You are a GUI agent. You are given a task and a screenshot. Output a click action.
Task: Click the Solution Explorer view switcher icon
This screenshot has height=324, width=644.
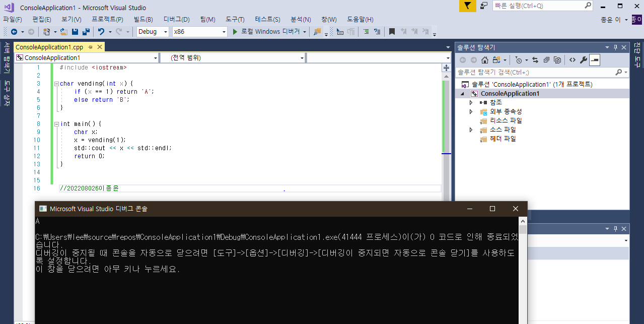point(496,60)
